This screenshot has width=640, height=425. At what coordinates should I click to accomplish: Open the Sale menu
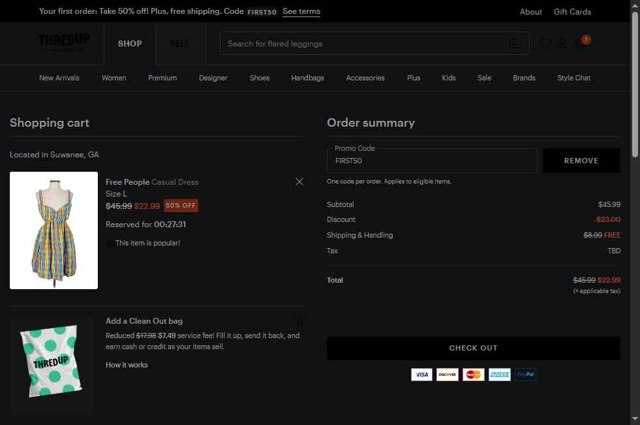(x=484, y=78)
